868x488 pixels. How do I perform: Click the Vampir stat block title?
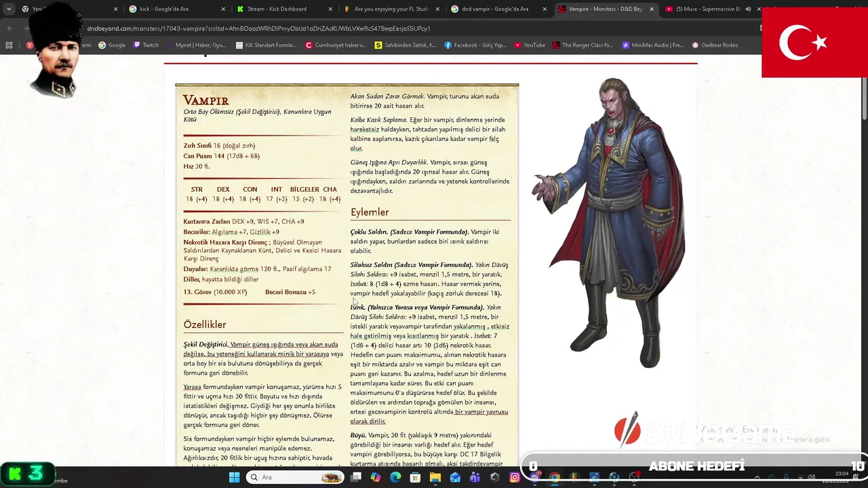click(x=206, y=101)
